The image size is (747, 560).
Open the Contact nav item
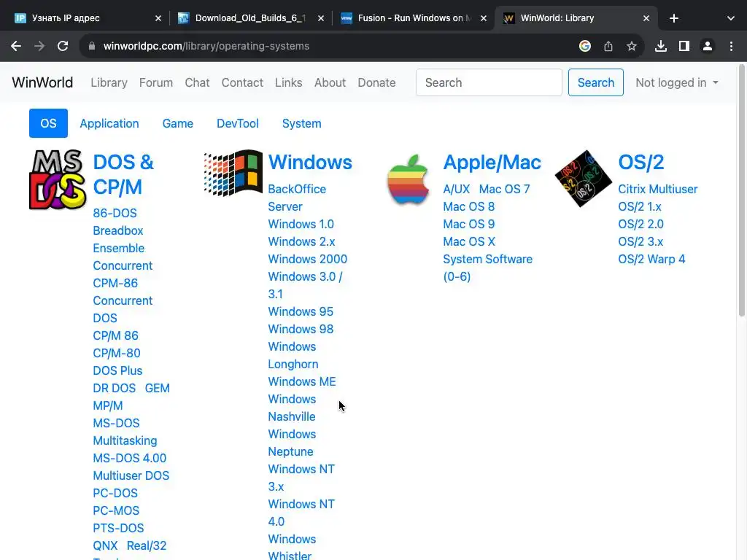tap(242, 82)
